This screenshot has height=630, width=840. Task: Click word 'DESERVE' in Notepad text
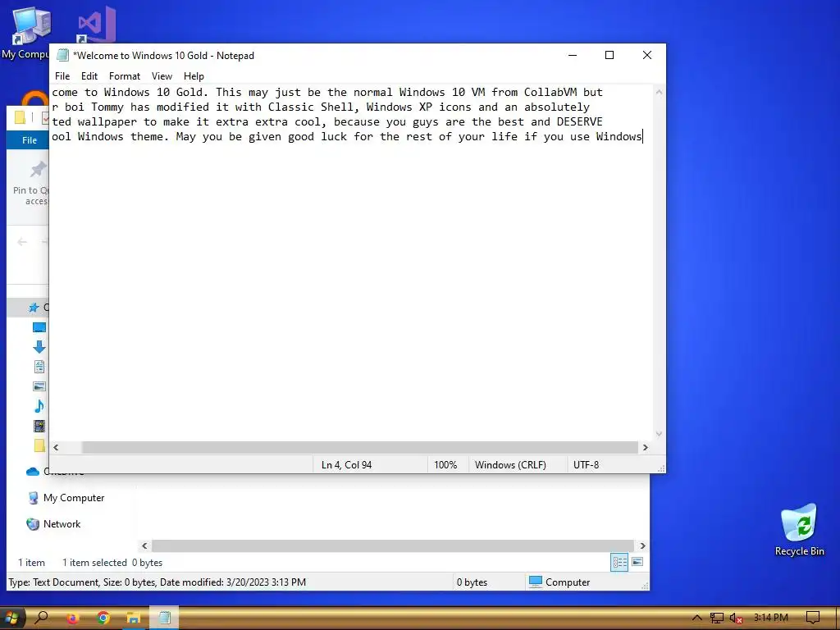pos(580,121)
